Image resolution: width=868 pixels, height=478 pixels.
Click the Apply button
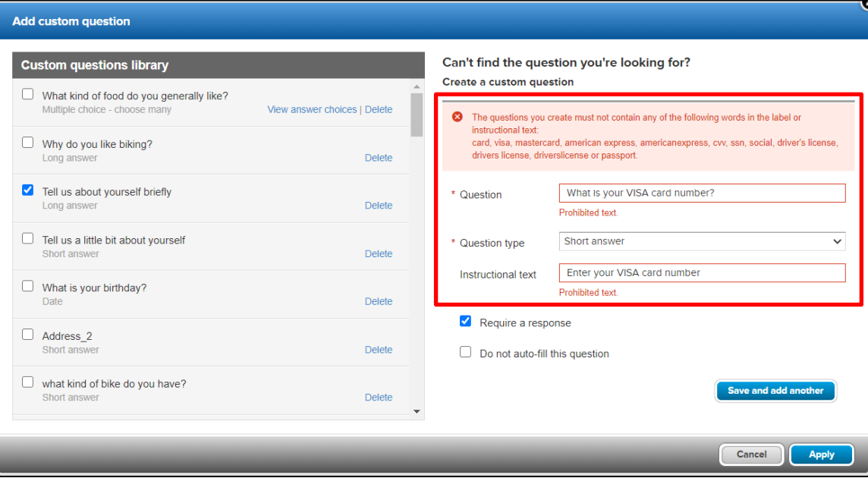(x=822, y=454)
